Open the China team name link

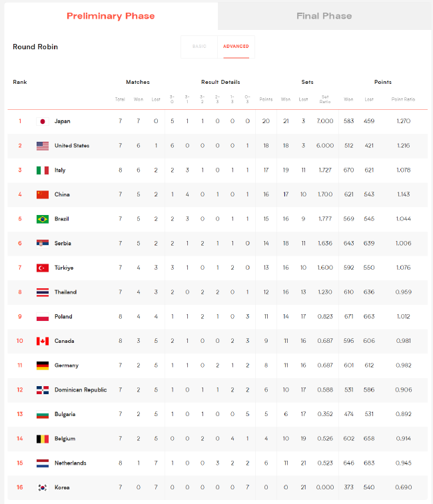tap(62, 194)
